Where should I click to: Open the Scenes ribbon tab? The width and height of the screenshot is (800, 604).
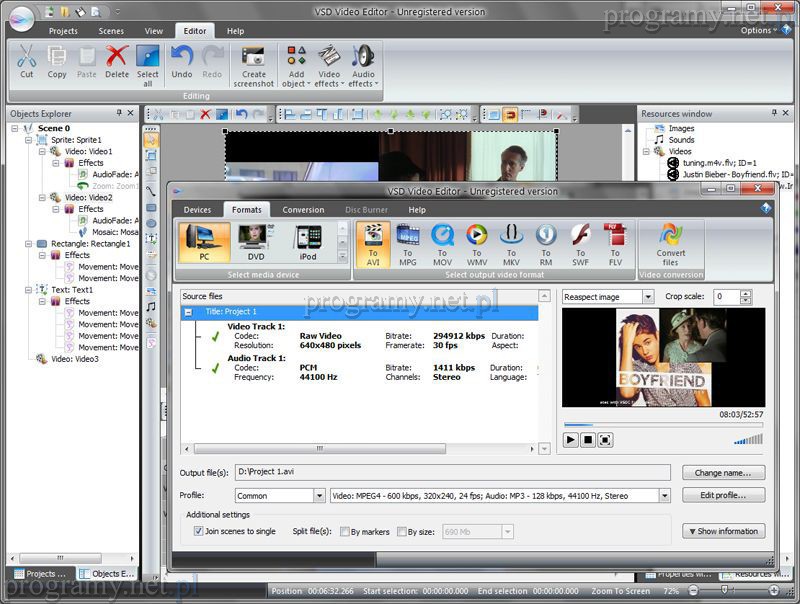point(111,31)
